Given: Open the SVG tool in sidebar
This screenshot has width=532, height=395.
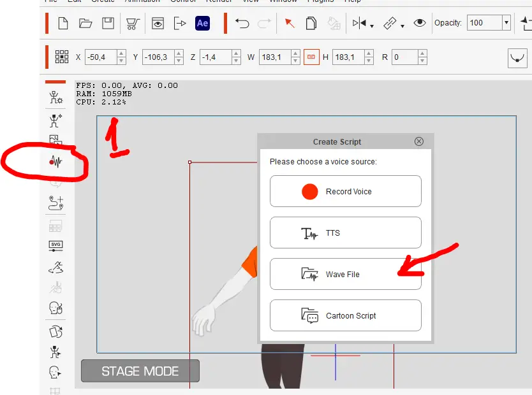Looking at the screenshot, I should pyautogui.click(x=55, y=246).
